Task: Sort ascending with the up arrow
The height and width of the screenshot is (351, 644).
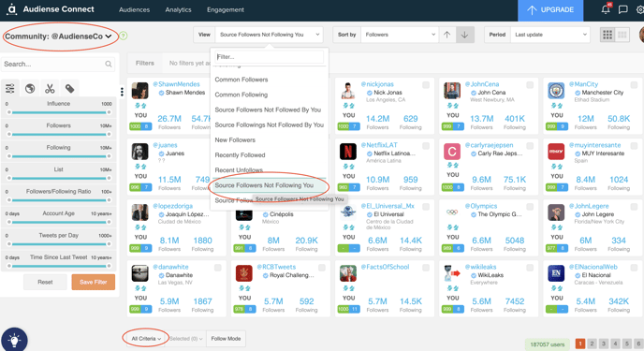Action: point(446,35)
